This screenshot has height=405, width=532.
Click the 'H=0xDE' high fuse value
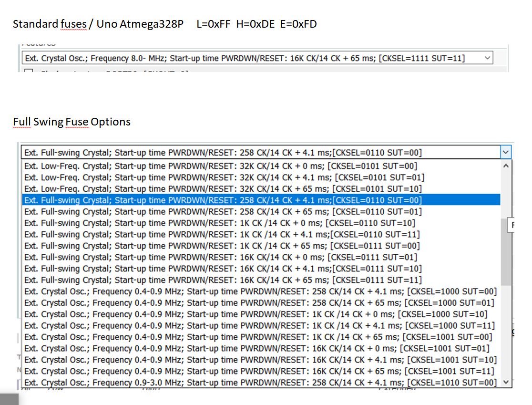[256, 24]
